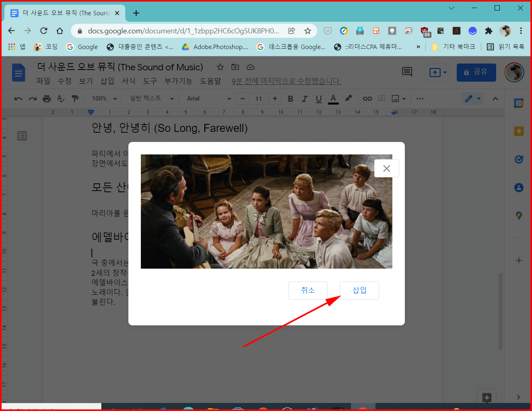Screen dimensions: 532x411
Task: Open the insert image dropdown in toolbar
Action: coord(399,99)
